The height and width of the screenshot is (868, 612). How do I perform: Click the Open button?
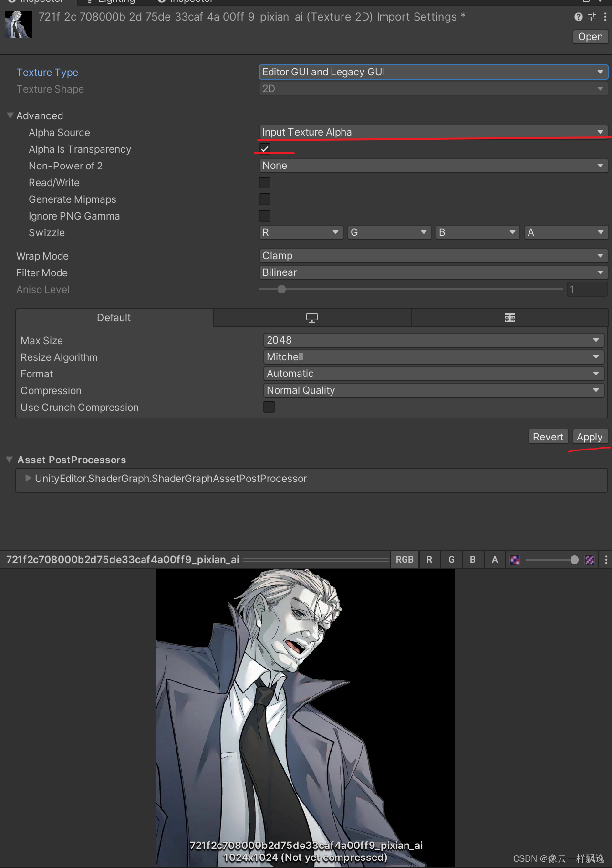click(590, 37)
